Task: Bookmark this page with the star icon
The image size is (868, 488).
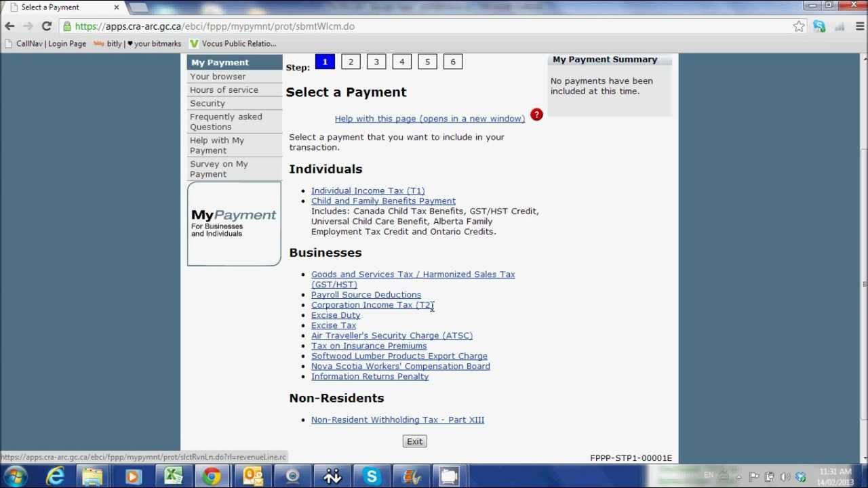Action: point(799,26)
